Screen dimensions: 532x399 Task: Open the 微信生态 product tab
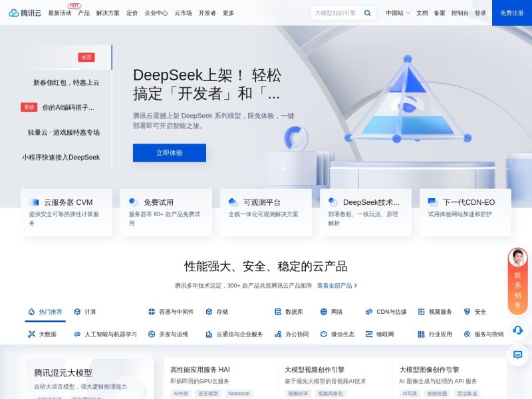click(338, 334)
